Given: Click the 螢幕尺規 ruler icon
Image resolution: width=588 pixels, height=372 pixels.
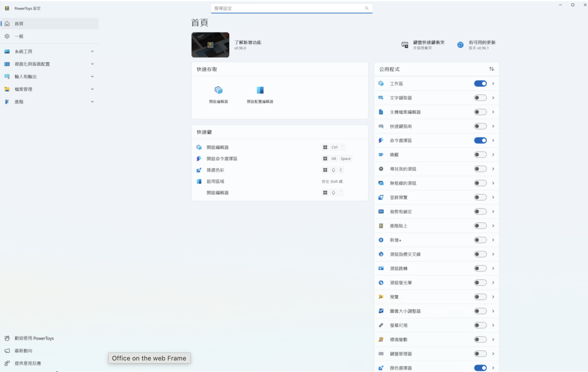Looking at the screenshot, I should (x=381, y=325).
